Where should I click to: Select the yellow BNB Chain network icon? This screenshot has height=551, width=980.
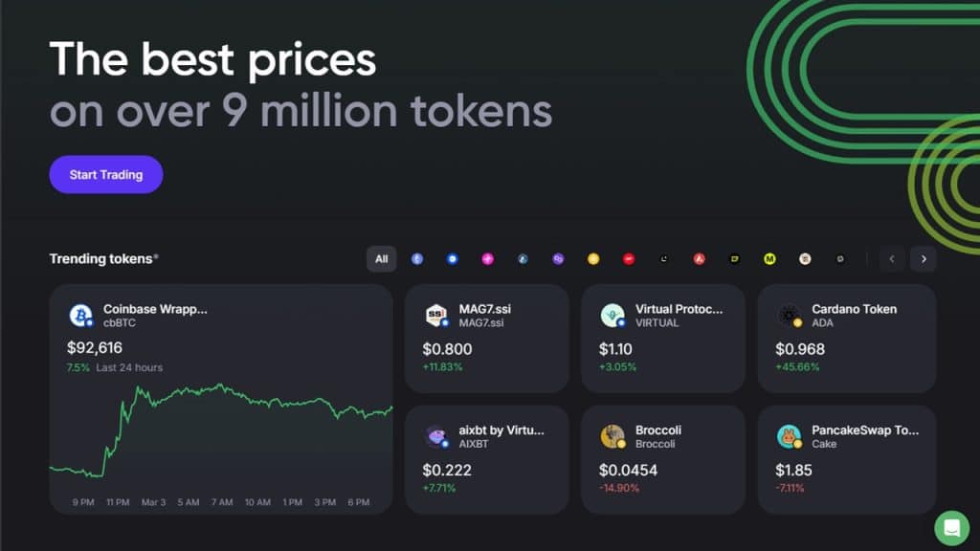(593, 258)
